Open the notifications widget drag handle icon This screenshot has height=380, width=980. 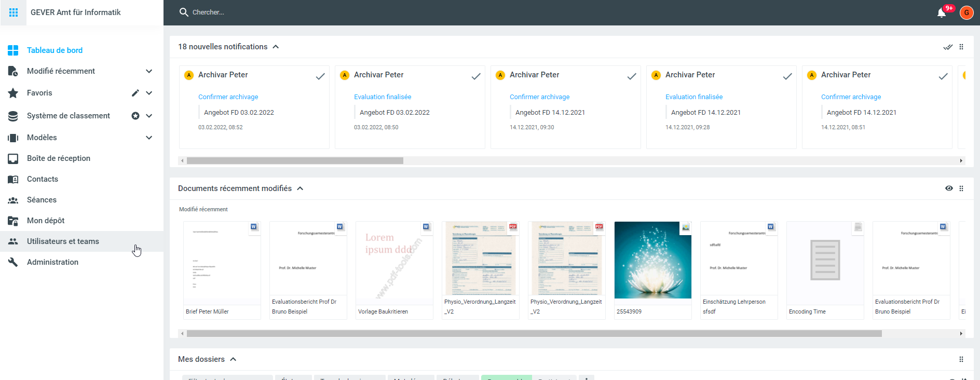click(961, 47)
